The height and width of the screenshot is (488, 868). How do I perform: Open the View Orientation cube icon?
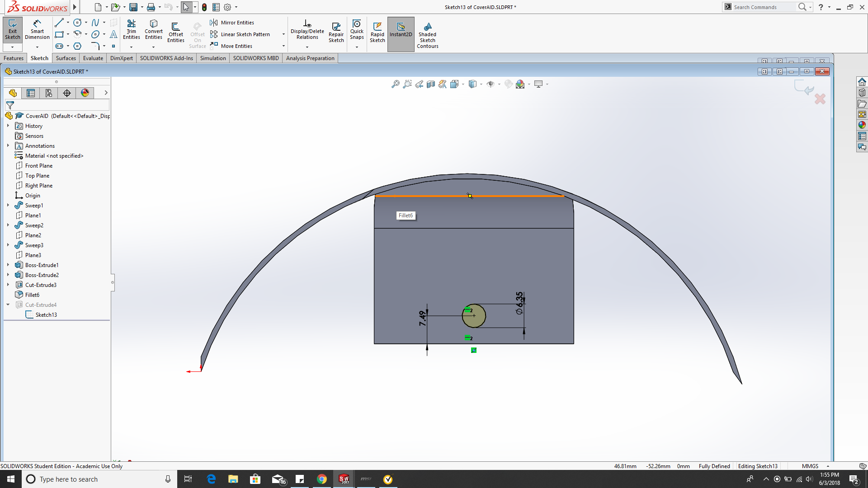(x=454, y=84)
